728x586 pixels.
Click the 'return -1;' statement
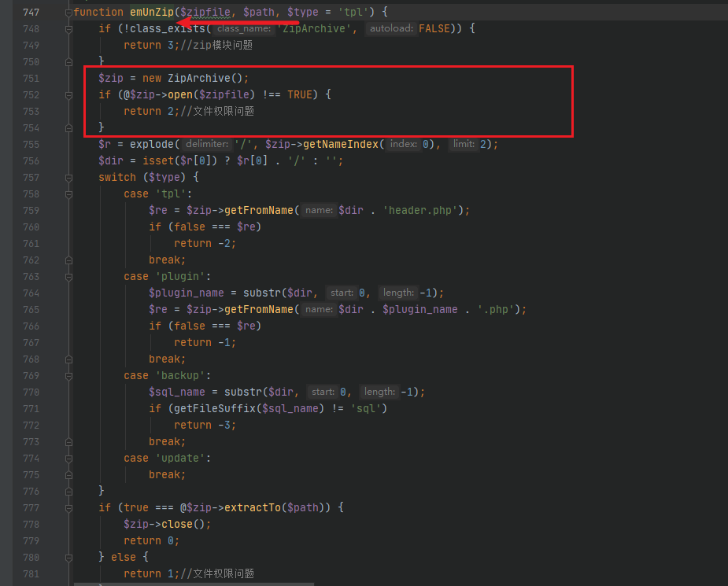[x=205, y=343]
